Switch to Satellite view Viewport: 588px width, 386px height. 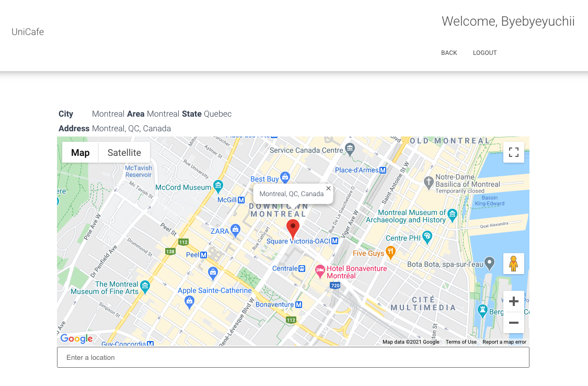[124, 152]
